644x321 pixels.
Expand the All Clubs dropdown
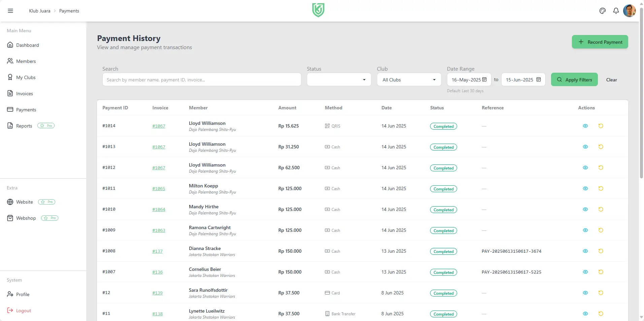click(x=409, y=79)
